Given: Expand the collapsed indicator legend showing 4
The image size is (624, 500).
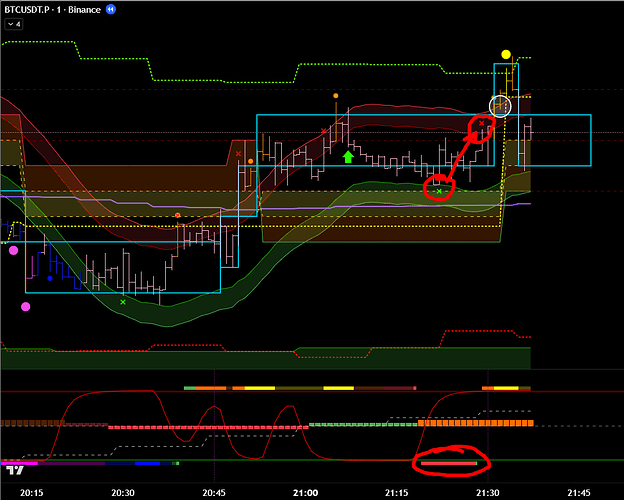Looking at the screenshot, I should (14, 24).
